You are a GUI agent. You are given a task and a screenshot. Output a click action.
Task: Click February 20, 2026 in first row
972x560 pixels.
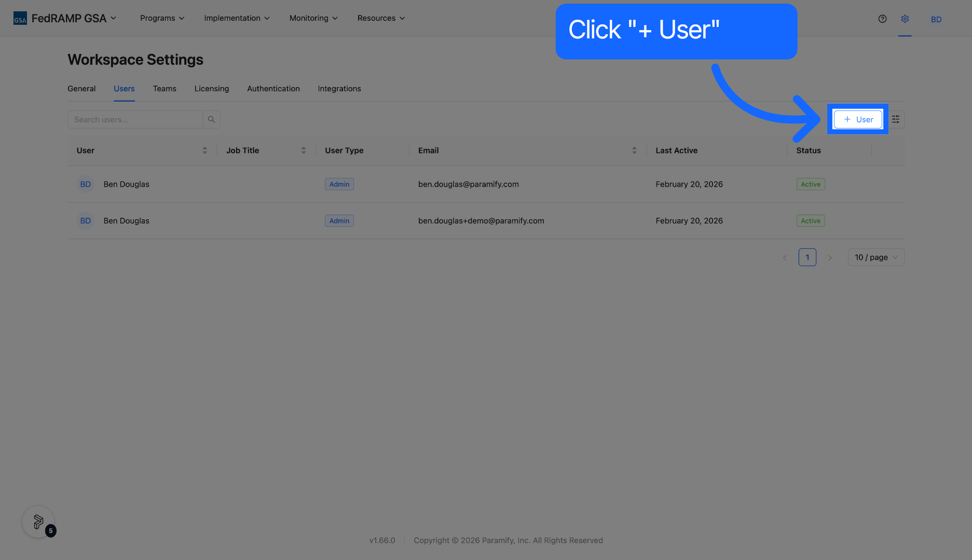tap(689, 184)
